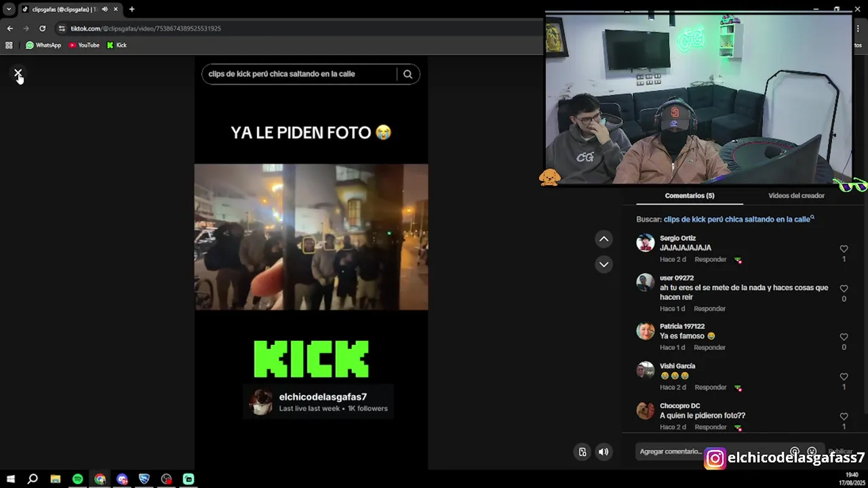Reply to Chocopro DC's comment
The width and height of the screenshot is (868, 488).
click(x=710, y=428)
